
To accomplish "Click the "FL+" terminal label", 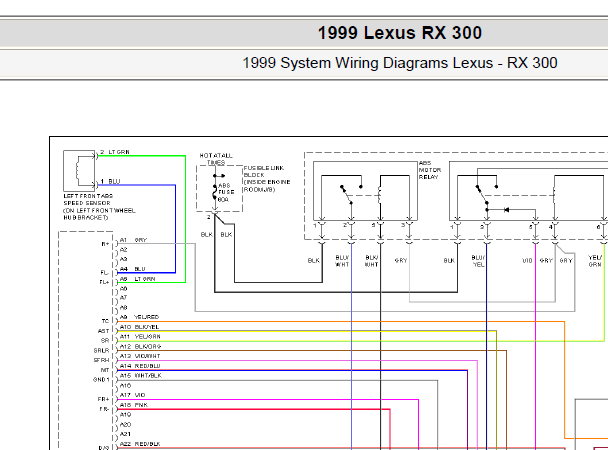I will coord(104,282).
